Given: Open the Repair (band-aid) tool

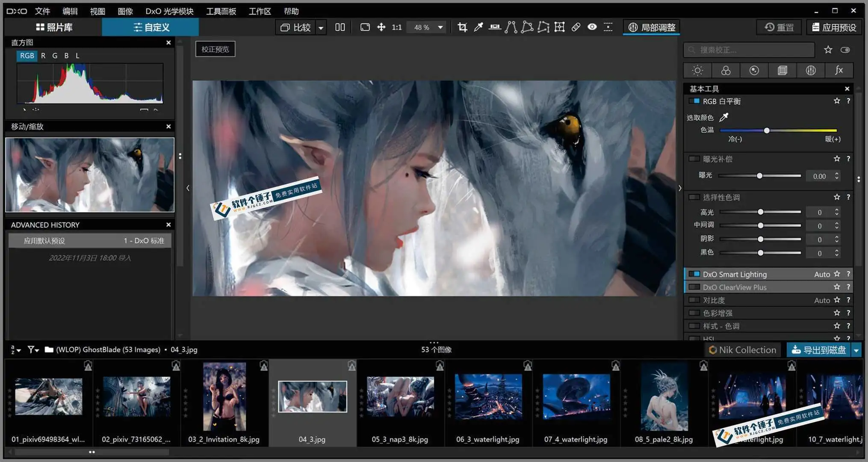Looking at the screenshot, I should click(576, 27).
